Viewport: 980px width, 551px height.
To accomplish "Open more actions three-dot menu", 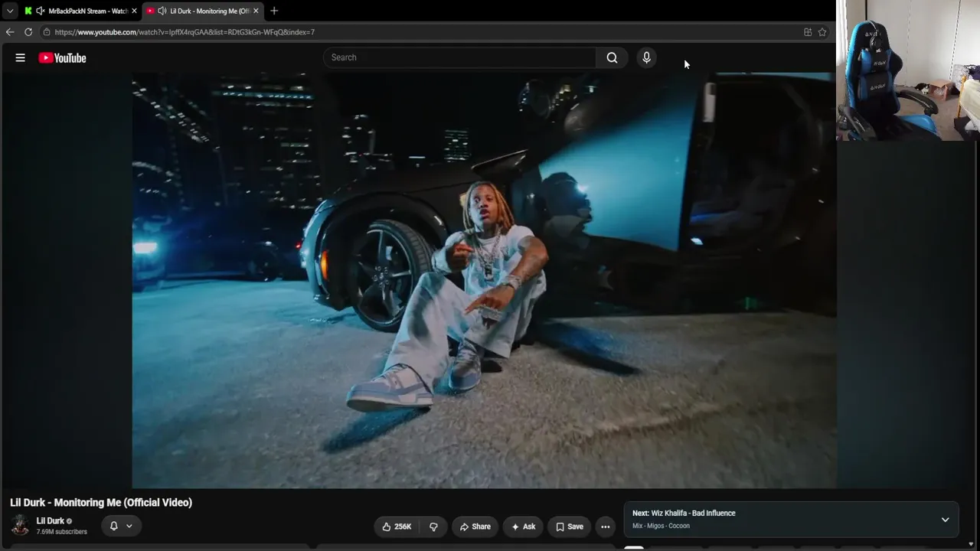I will (605, 527).
